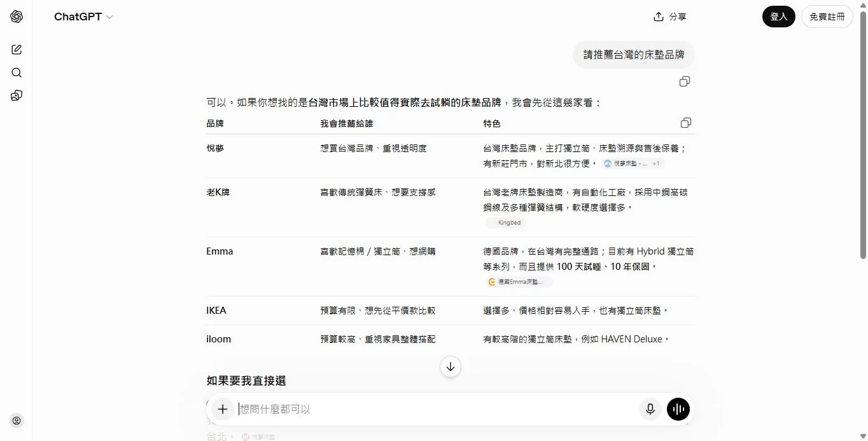The width and height of the screenshot is (868, 441).
Task: Click the cell 預算有限、想先從平價款比較
Action: click(377, 311)
